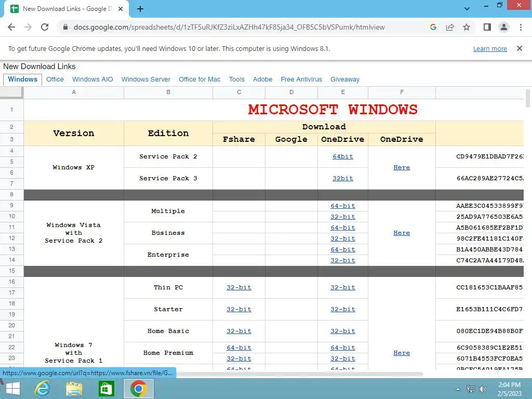Image resolution: width=532 pixels, height=399 pixels.
Task: Open Starter OneDrive 32-bit link
Action: 343,309
